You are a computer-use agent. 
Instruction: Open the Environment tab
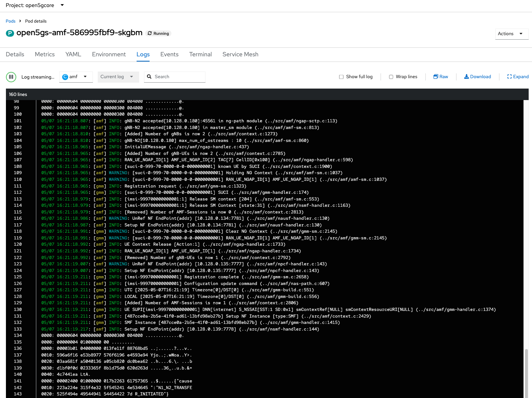point(109,54)
